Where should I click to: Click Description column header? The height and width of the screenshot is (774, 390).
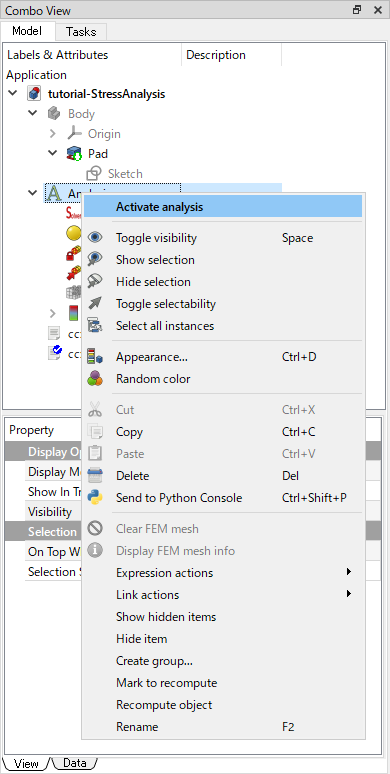point(232,55)
